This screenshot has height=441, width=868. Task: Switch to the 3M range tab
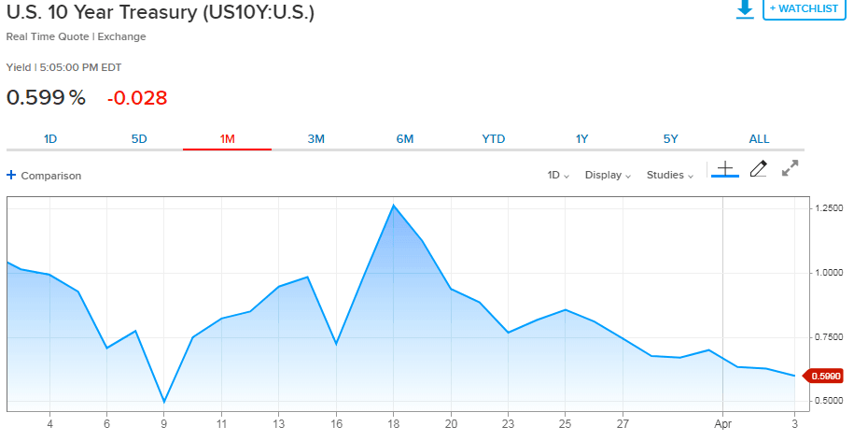pyautogui.click(x=315, y=139)
